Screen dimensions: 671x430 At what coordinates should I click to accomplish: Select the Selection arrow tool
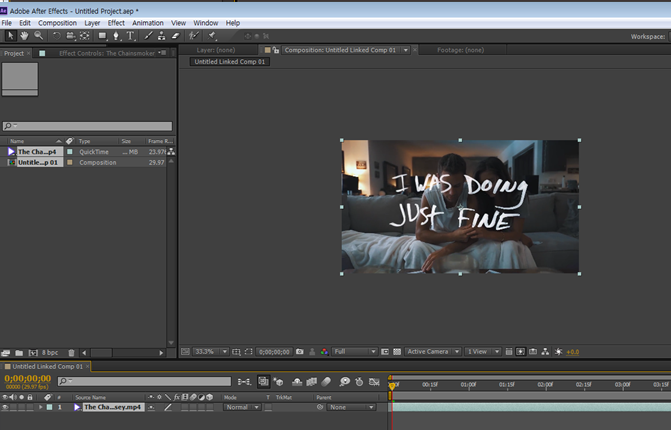pos(10,36)
